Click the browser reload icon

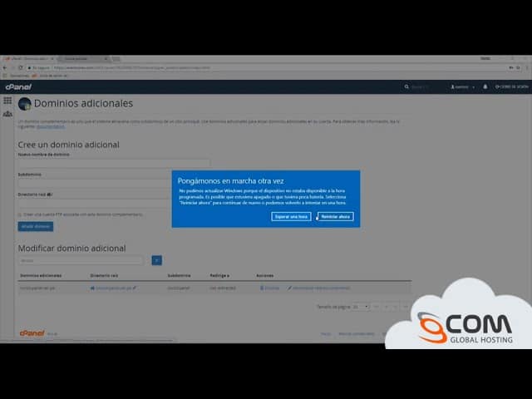tap(20, 67)
